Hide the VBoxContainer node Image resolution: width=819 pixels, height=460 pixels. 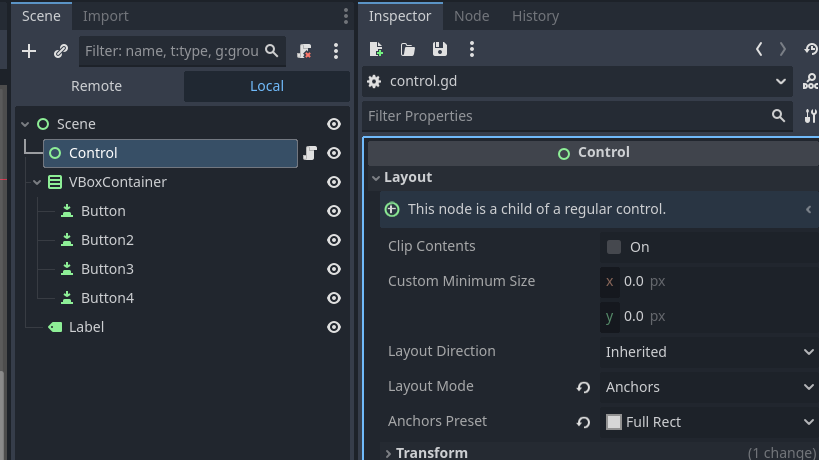click(x=334, y=182)
